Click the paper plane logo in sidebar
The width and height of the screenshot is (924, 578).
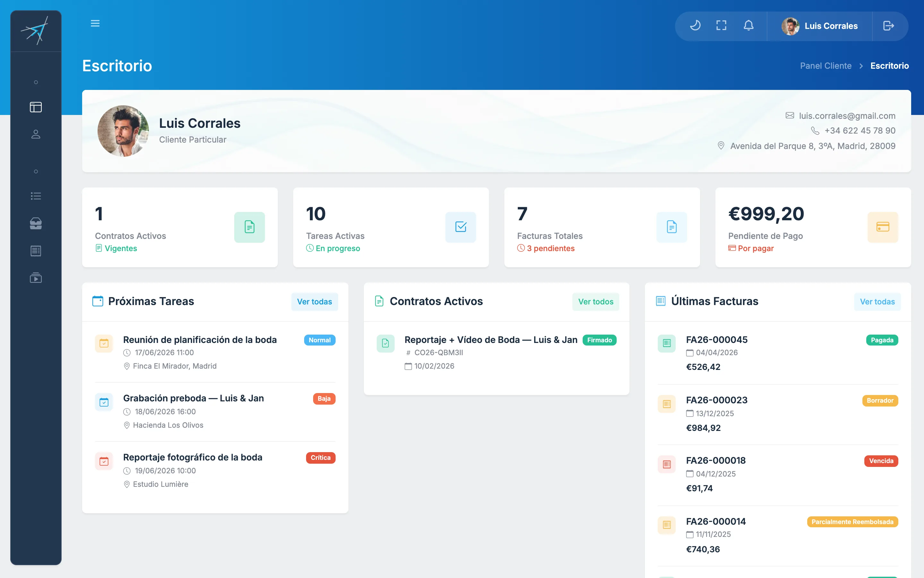[x=35, y=31]
